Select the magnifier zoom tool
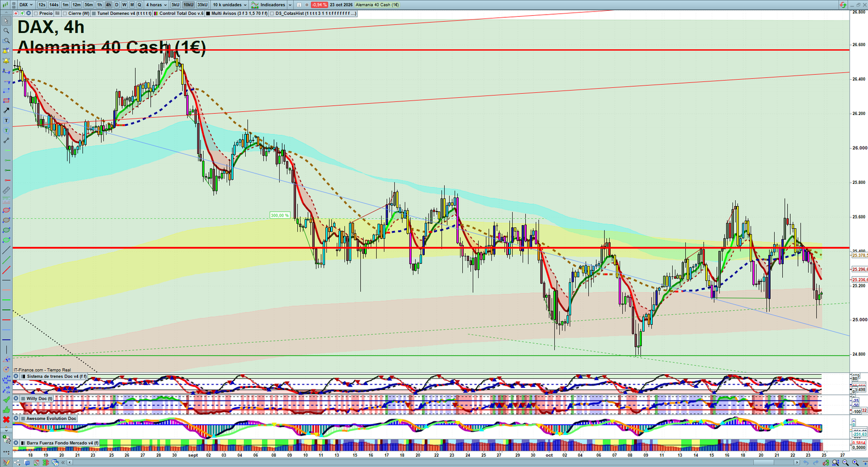Viewport: 868px width, 467px height. point(6,30)
